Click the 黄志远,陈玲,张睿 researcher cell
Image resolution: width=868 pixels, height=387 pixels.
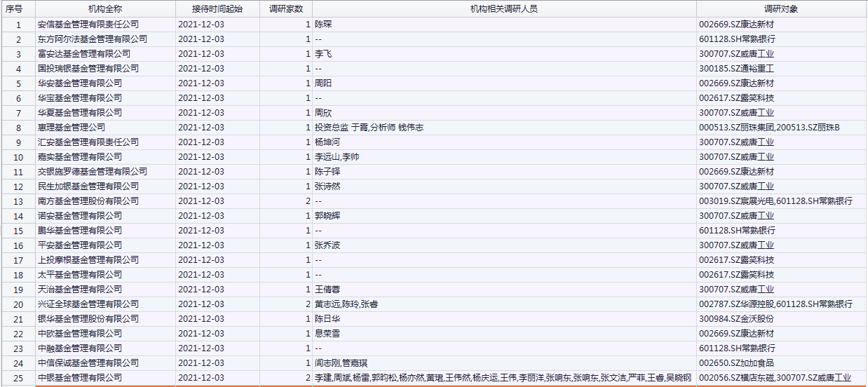pyautogui.click(x=347, y=304)
